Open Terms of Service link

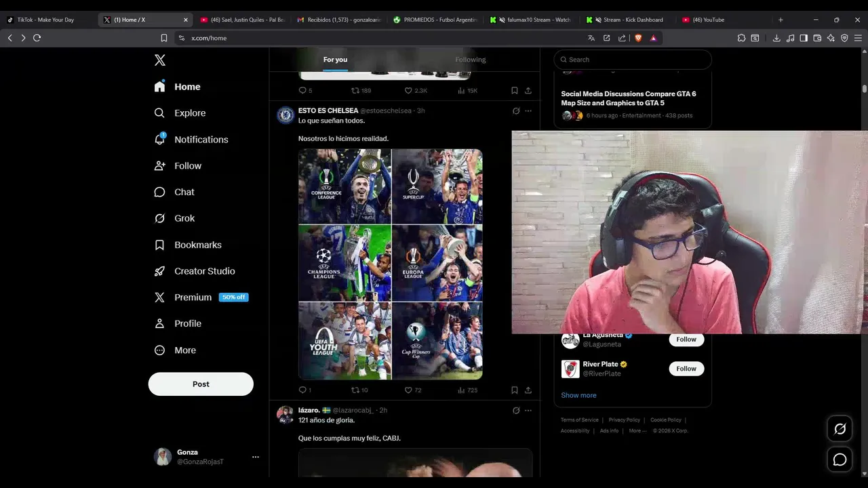pyautogui.click(x=580, y=420)
